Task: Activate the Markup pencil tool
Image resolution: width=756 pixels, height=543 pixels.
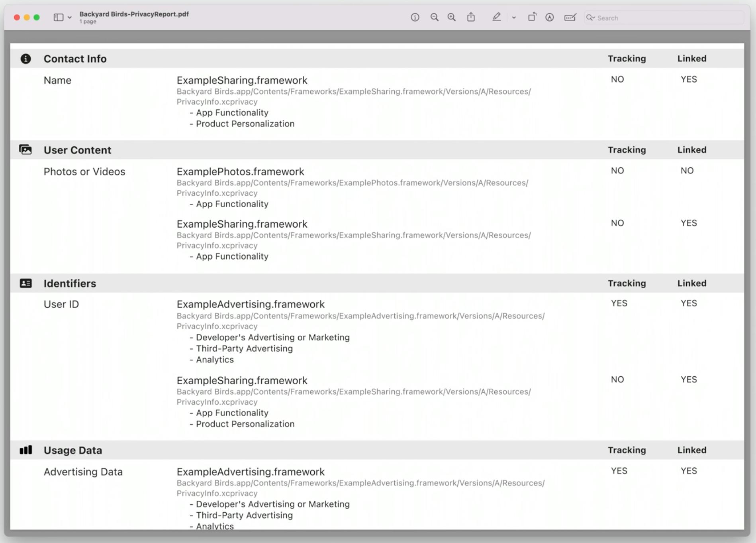Action: (497, 18)
